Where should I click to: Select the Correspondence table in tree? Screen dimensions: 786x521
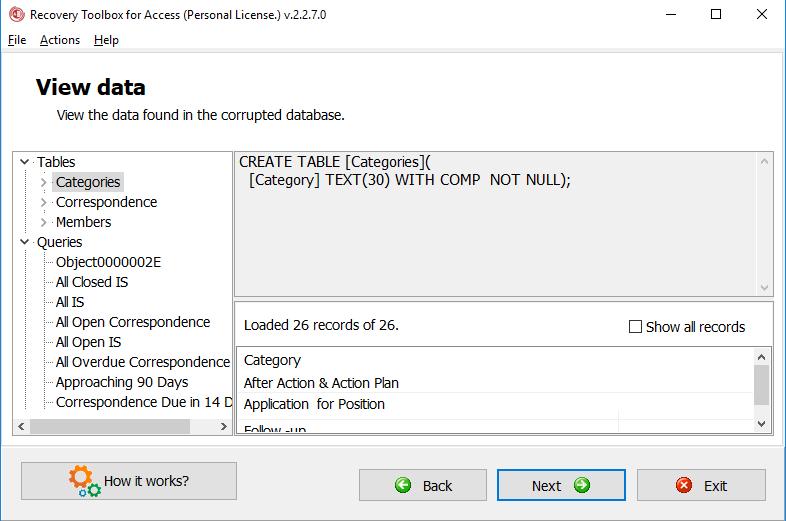(106, 202)
